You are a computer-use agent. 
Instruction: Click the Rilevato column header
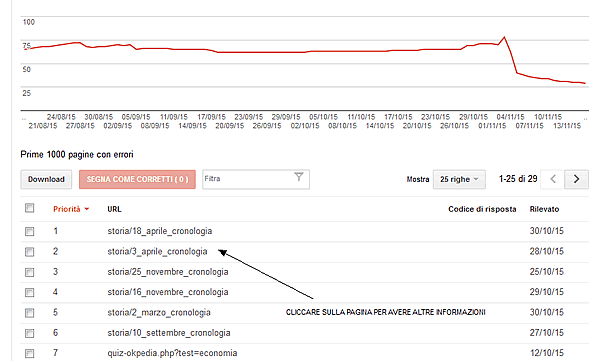click(x=544, y=209)
